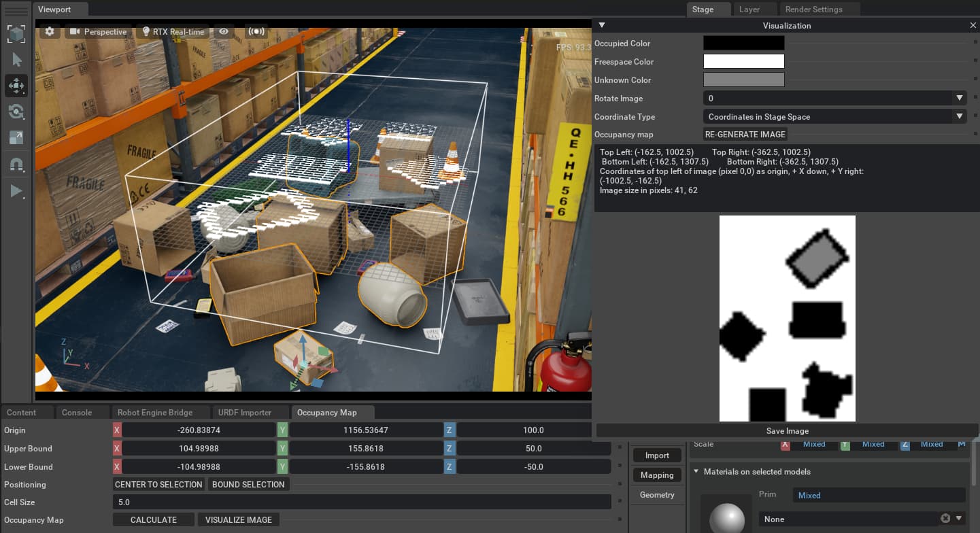Screen dimensions: 980x533
Task: Toggle viewport visibility with the eye icon
Action: point(223,31)
